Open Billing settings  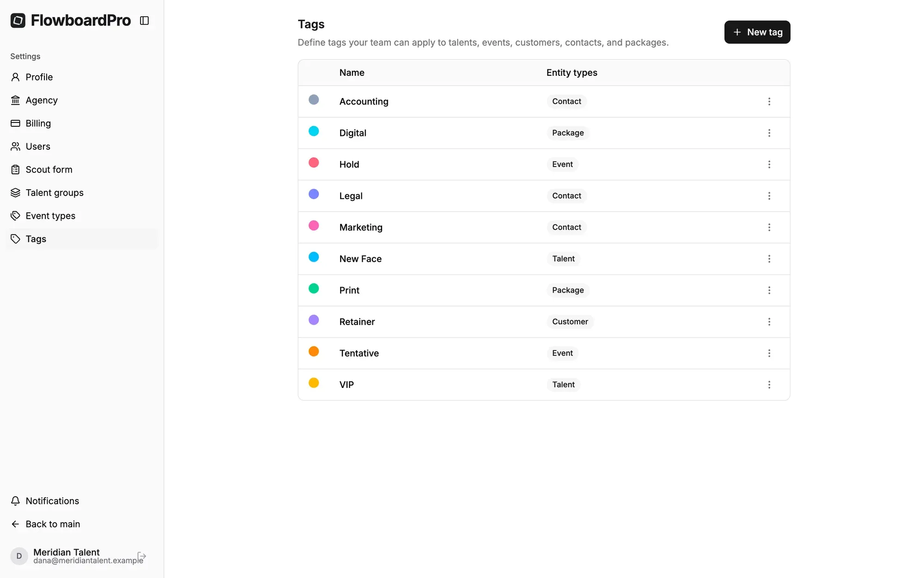tap(82, 123)
